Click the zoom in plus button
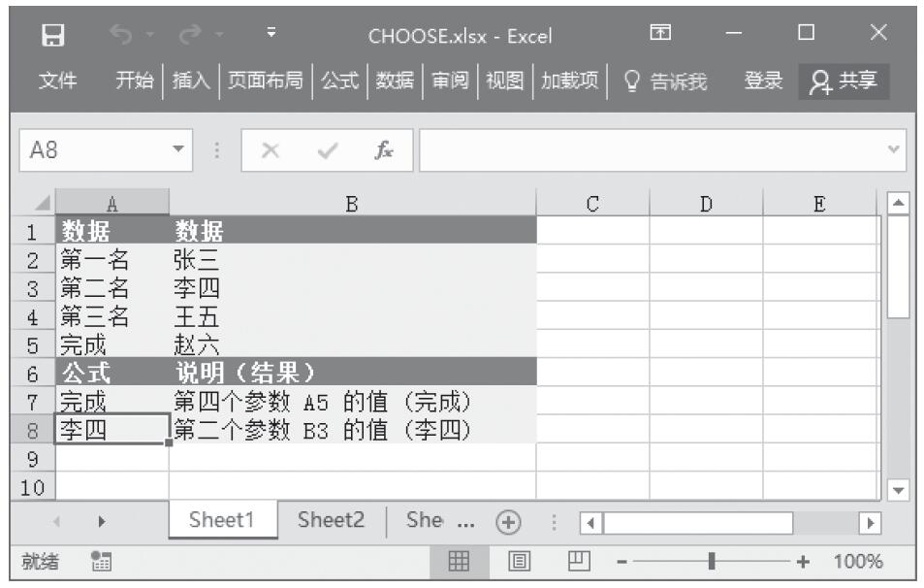 [x=802, y=562]
